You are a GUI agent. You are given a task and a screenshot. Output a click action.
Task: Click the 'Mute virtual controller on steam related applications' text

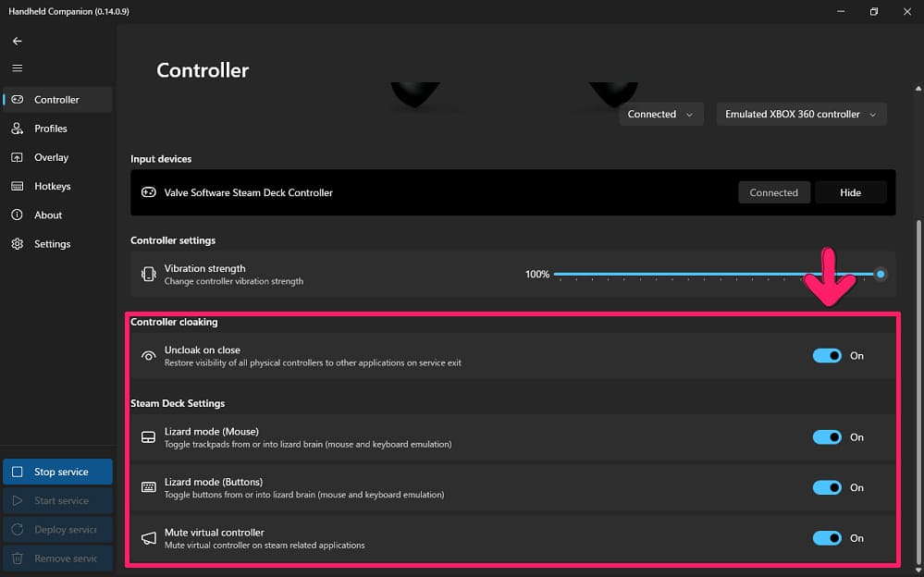(x=265, y=546)
